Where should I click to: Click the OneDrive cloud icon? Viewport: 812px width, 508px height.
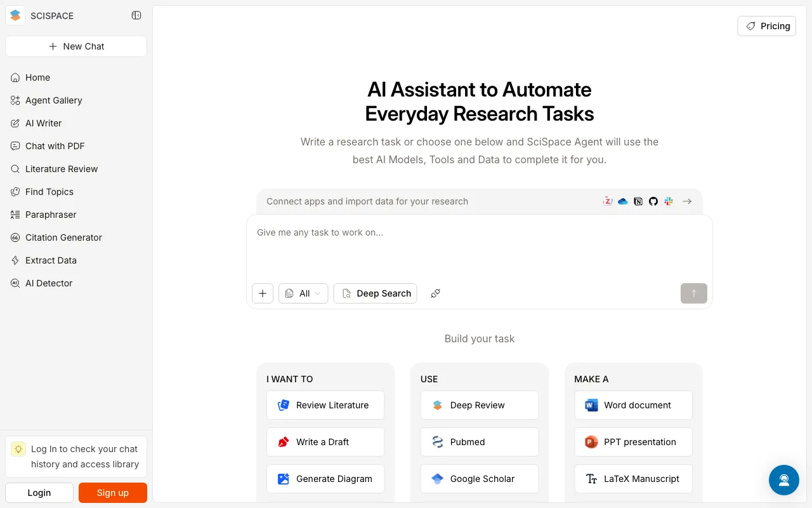pos(623,201)
